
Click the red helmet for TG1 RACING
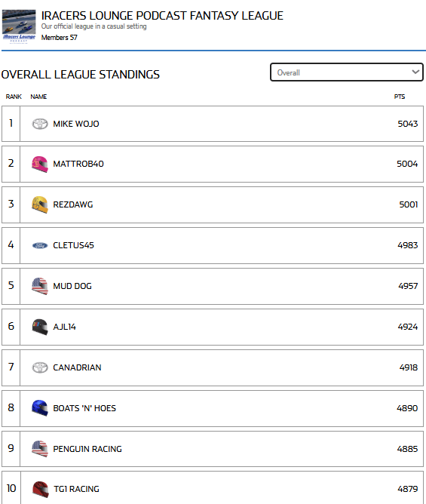pyautogui.click(x=41, y=489)
